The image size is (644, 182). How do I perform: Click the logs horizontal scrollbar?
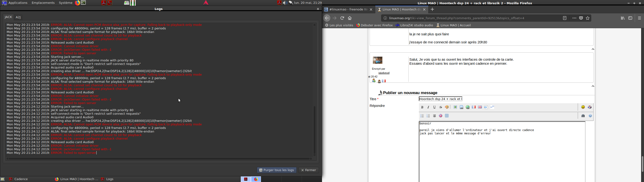pyautogui.click(x=159, y=159)
